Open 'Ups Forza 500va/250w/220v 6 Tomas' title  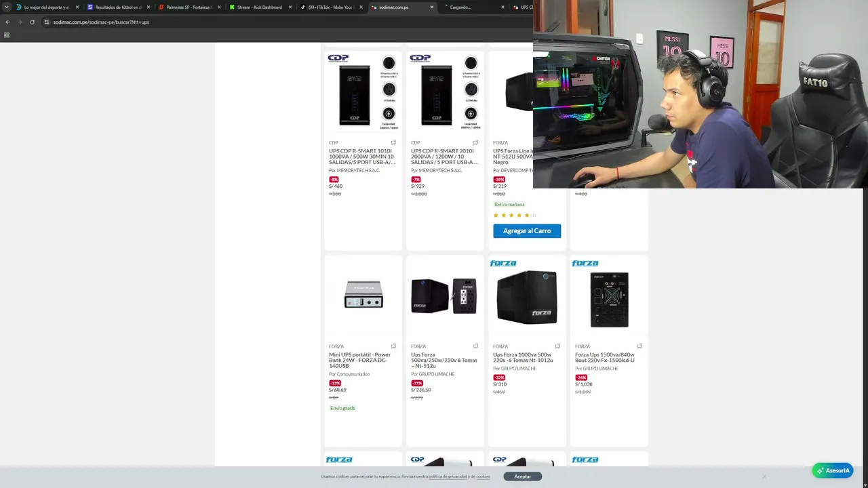(444, 360)
